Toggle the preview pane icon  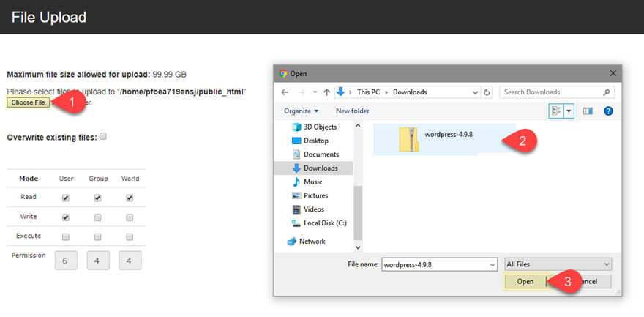[x=588, y=111]
